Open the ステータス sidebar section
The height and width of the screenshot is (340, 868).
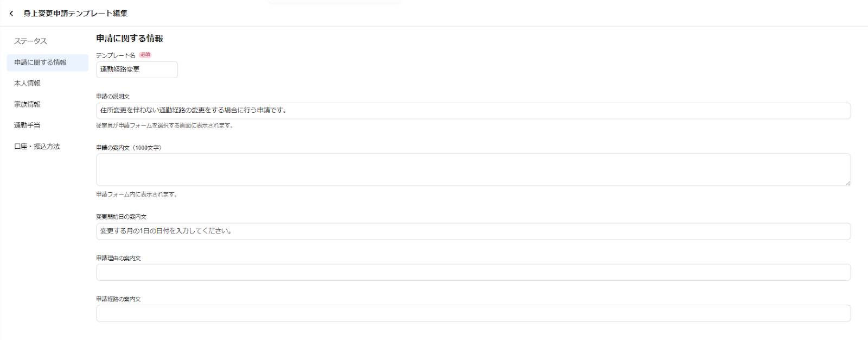click(30, 41)
